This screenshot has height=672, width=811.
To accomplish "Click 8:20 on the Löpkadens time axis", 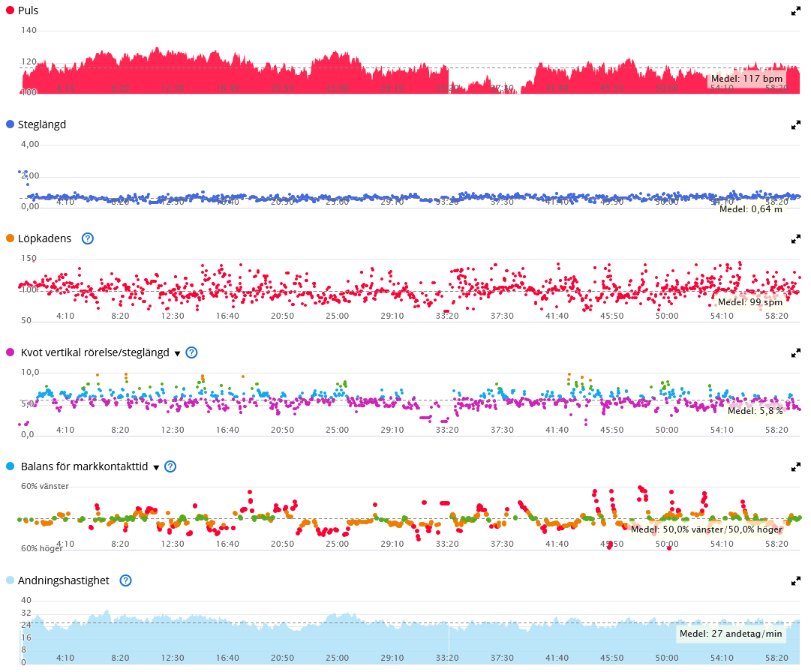I will [120, 316].
